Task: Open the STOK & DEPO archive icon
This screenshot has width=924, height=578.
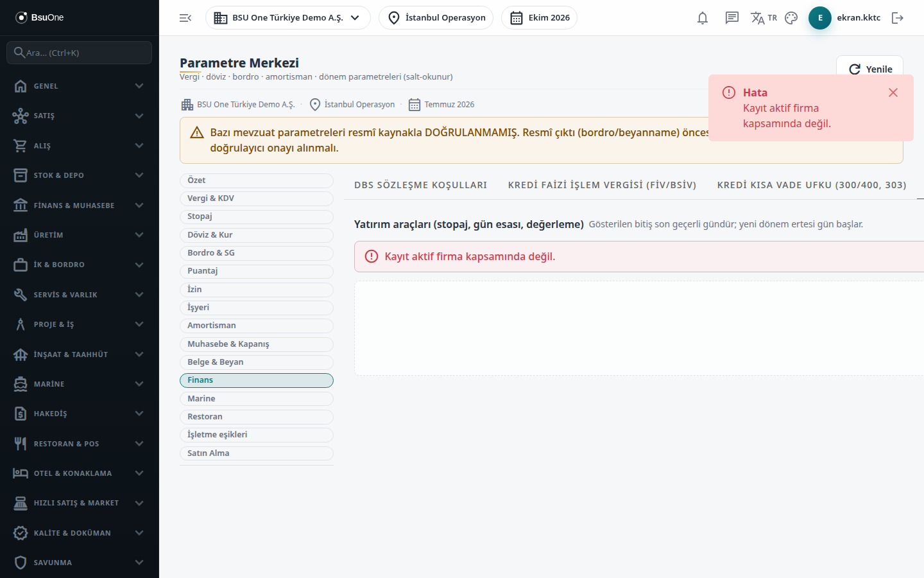Action: pos(21,175)
